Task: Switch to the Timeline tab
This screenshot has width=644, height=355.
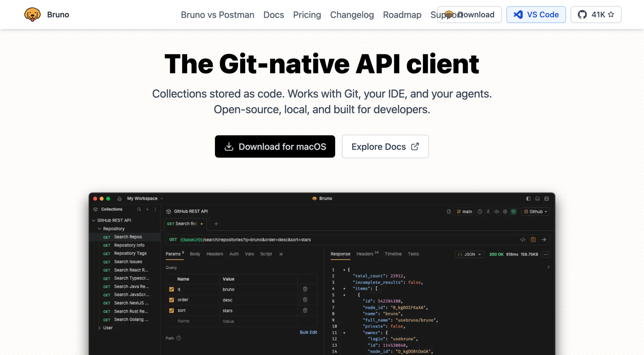Action: (x=393, y=254)
